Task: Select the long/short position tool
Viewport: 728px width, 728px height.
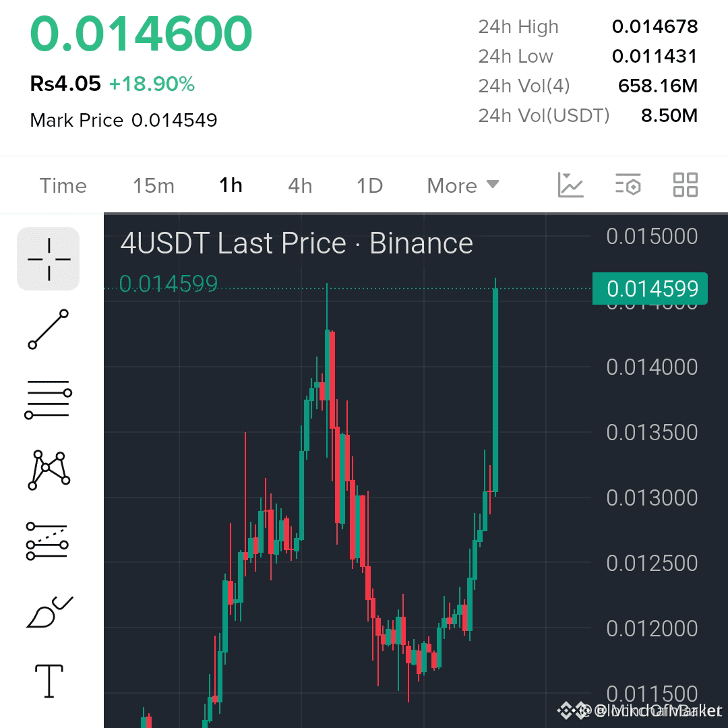Action: point(47,541)
